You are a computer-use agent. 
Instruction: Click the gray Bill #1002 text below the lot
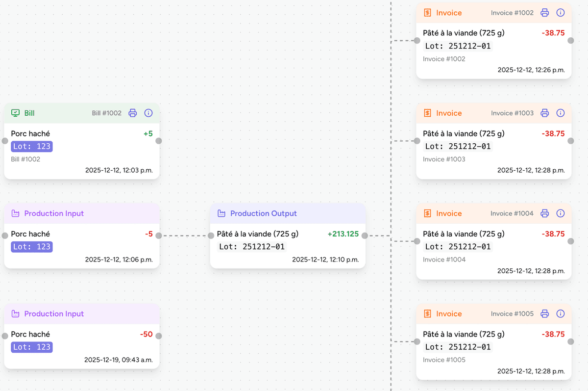[25, 159]
